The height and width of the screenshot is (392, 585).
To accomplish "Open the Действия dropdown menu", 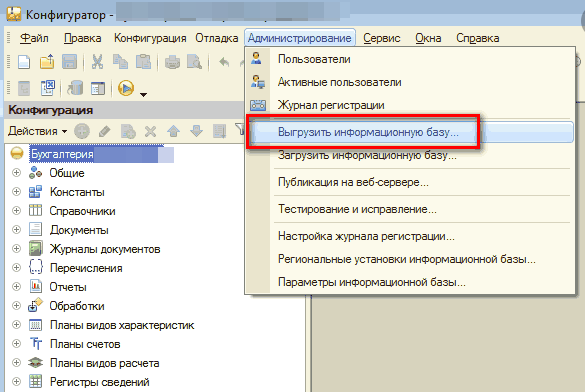I will [38, 131].
